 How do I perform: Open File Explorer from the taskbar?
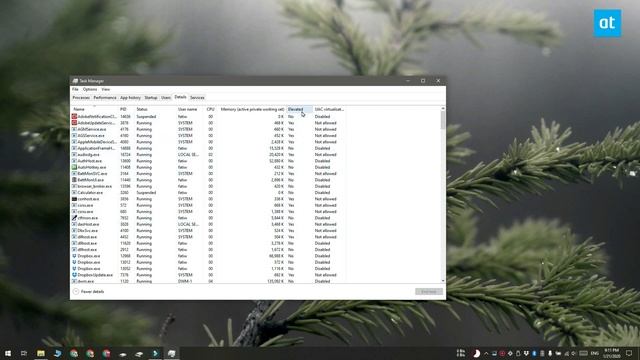pos(41,353)
